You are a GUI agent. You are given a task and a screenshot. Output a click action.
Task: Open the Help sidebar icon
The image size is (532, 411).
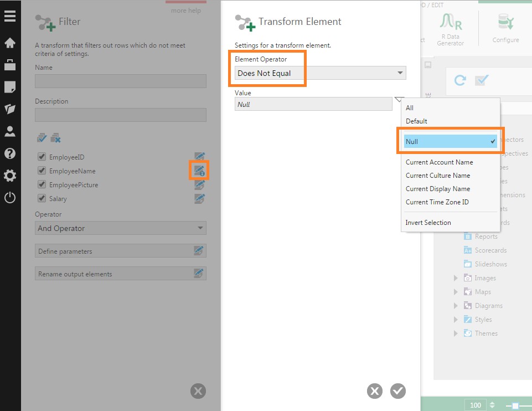coord(10,153)
